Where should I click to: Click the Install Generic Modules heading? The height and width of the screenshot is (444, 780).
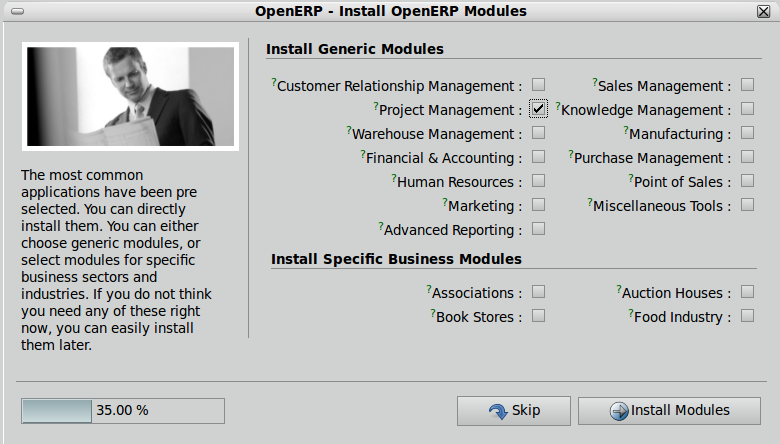pyautogui.click(x=355, y=49)
